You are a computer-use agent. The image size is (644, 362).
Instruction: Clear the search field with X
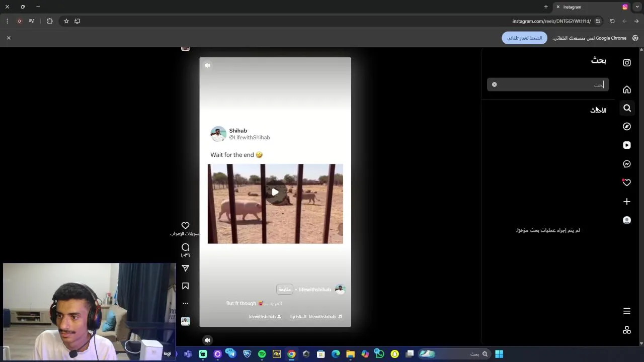(494, 84)
